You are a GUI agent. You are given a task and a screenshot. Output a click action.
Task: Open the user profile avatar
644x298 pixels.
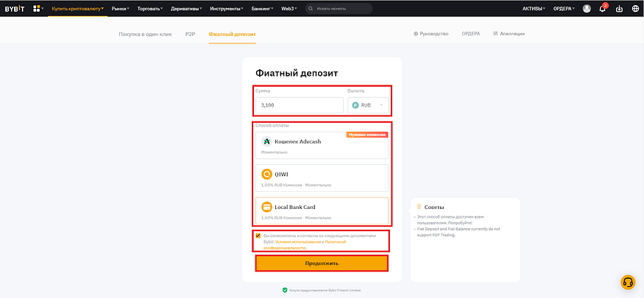click(587, 9)
